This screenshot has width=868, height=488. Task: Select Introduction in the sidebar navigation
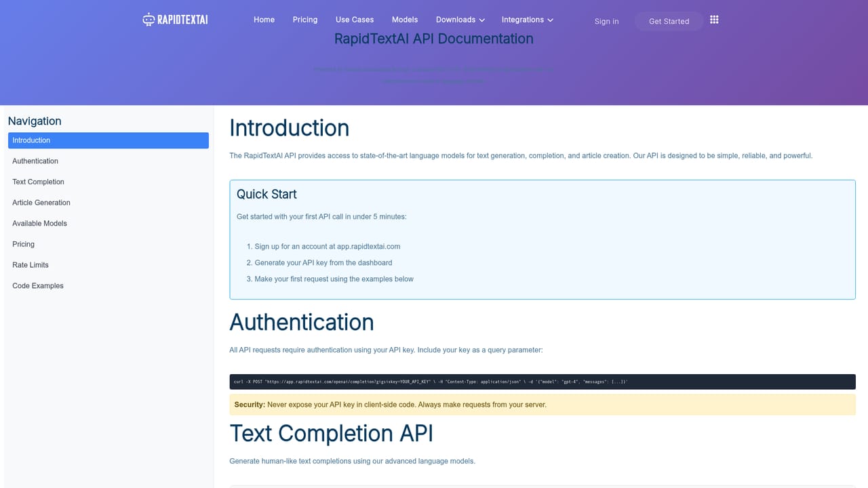[108, 140]
